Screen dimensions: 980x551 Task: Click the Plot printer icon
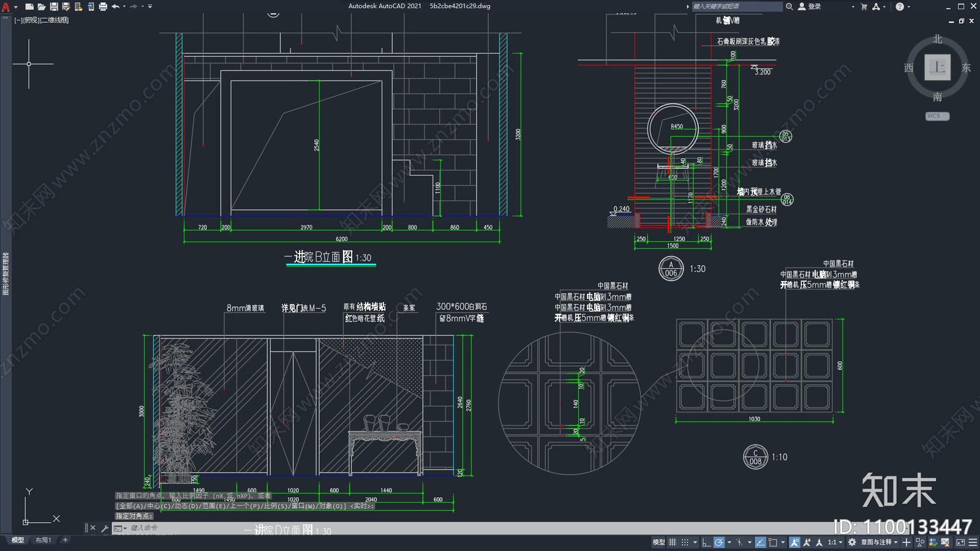click(x=103, y=7)
